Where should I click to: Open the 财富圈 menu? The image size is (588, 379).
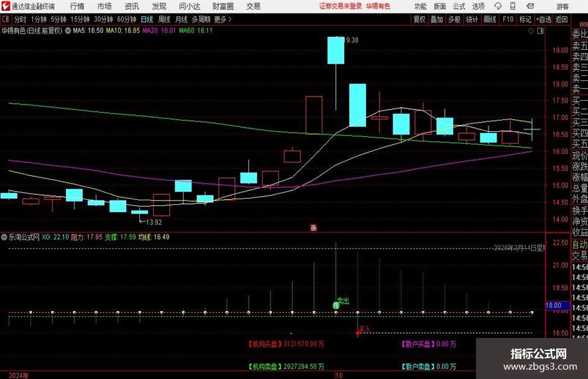click(223, 6)
